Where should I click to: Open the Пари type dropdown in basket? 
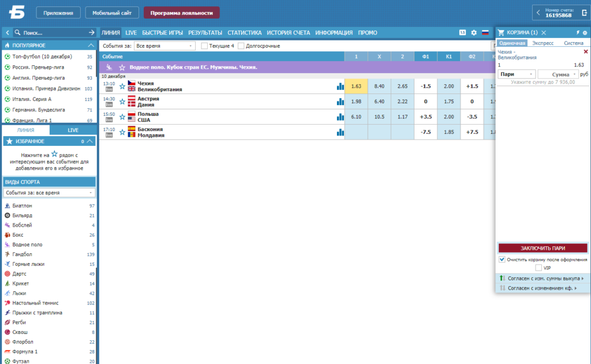point(517,74)
